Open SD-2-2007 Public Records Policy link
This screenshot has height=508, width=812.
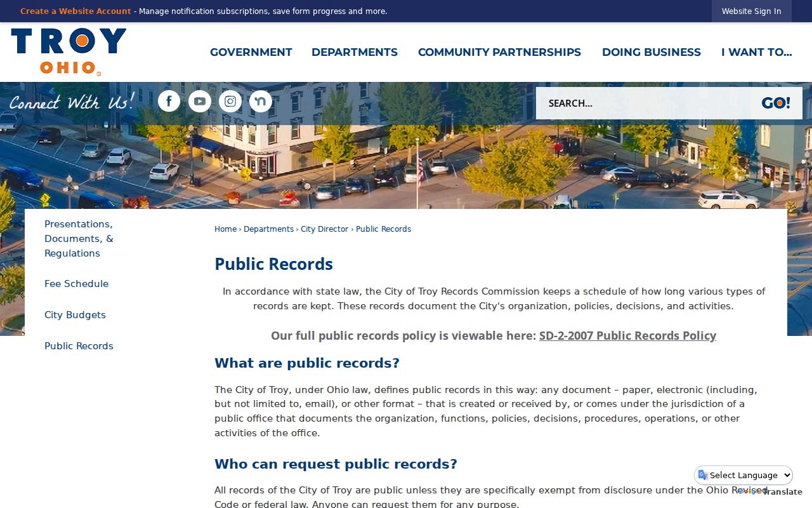click(x=627, y=336)
